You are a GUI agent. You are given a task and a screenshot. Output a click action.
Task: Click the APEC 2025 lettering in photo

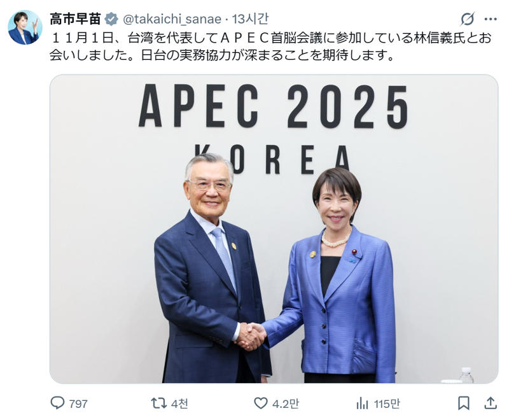point(274,106)
